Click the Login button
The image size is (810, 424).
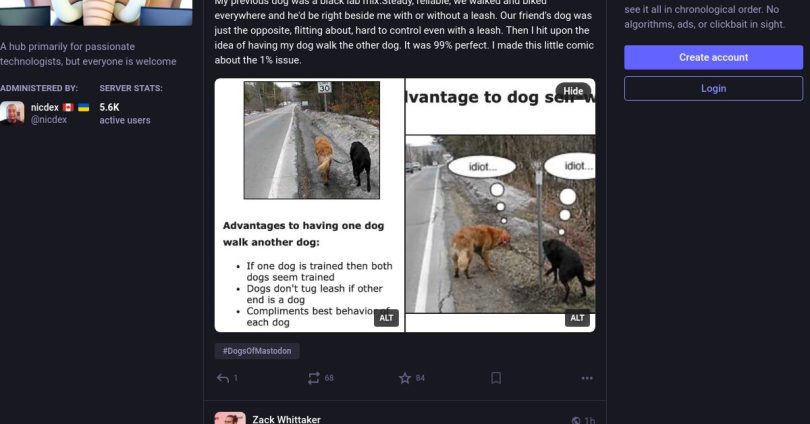click(x=713, y=88)
